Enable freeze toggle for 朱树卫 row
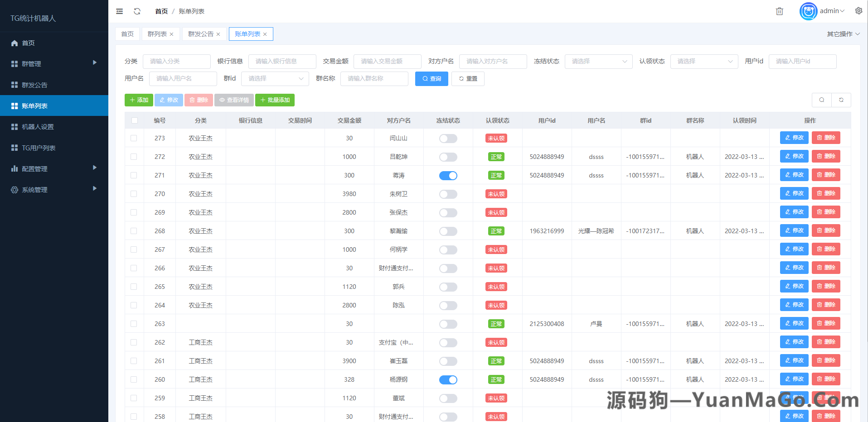Viewport: 868px width, 422px height. 448,194
